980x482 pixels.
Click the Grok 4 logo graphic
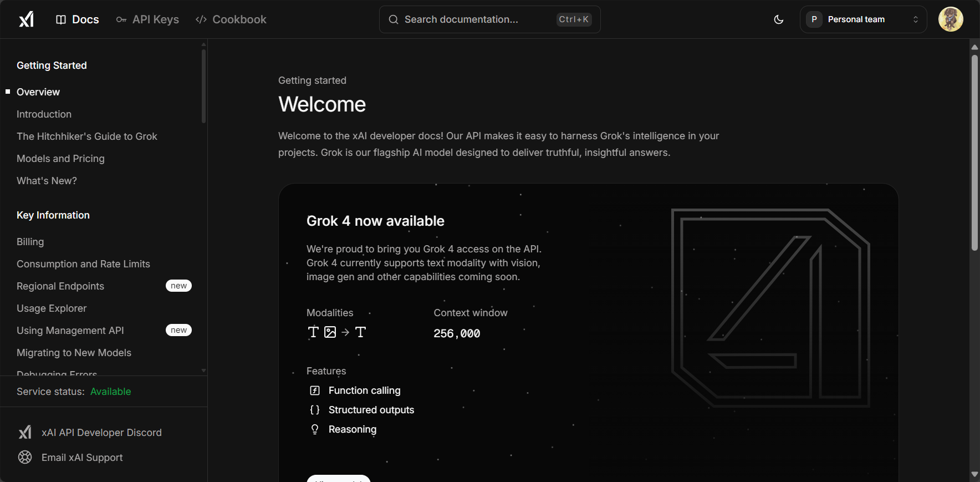click(770, 308)
